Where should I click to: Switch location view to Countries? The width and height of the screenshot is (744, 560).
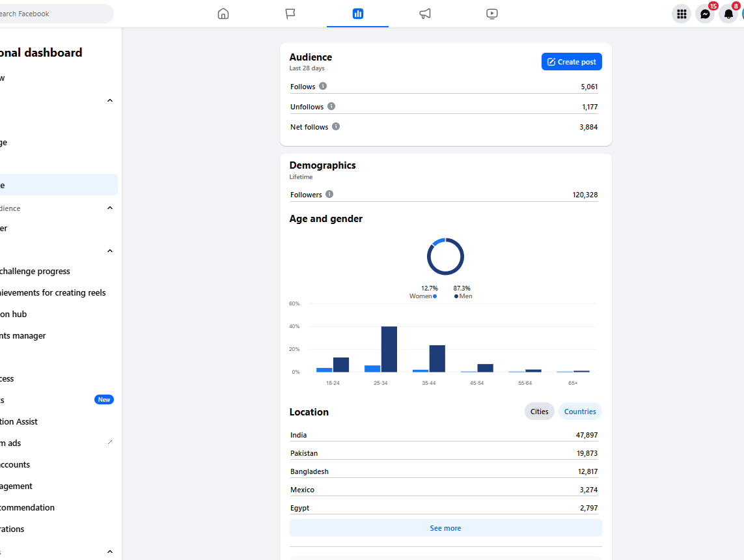[580, 412]
